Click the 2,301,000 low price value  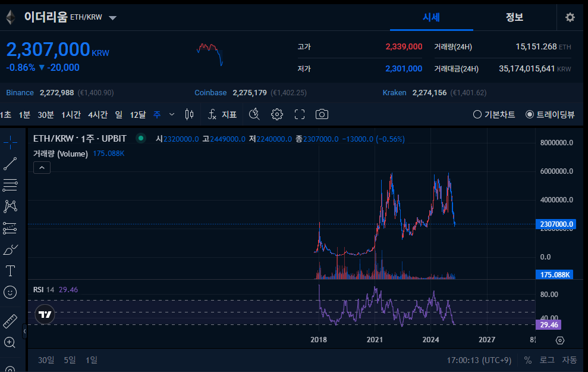(x=404, y=68)
